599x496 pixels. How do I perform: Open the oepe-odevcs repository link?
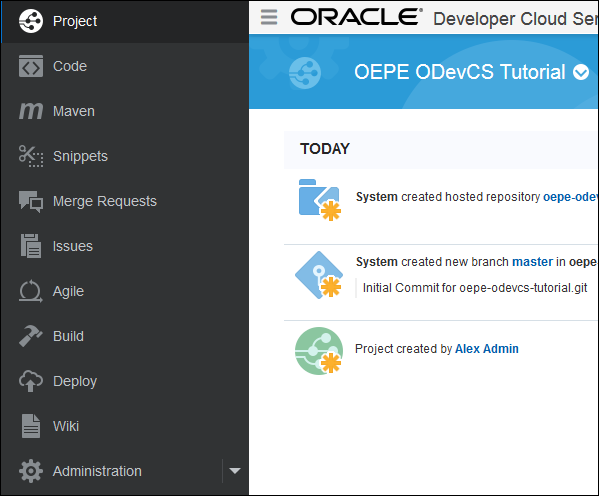570,197
